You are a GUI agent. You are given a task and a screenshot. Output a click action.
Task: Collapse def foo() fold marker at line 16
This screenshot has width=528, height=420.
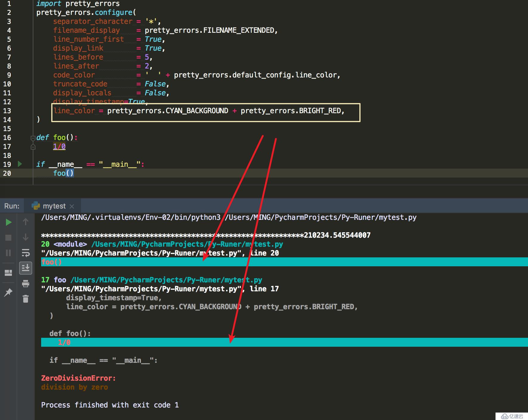pyautogui.click(x=33, y=138)
